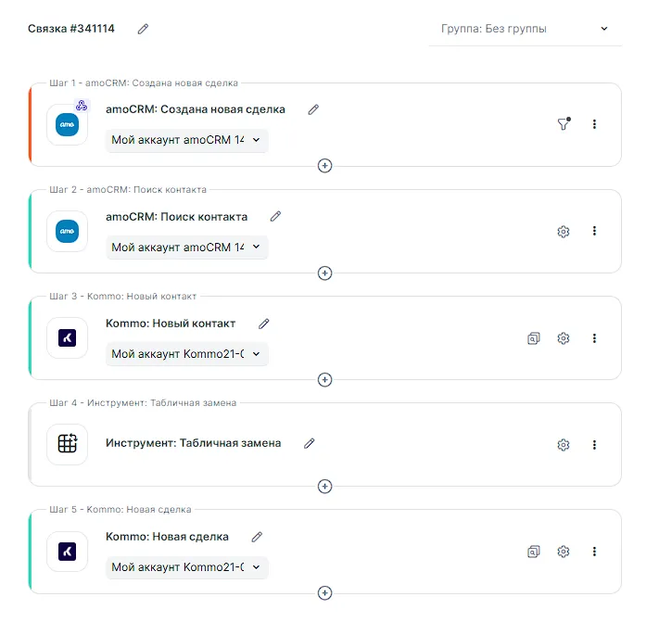Open Kommo account dropdown in step 3
Image resolution: width=672 pixels, height=635 pixels.
coord(186,354)
